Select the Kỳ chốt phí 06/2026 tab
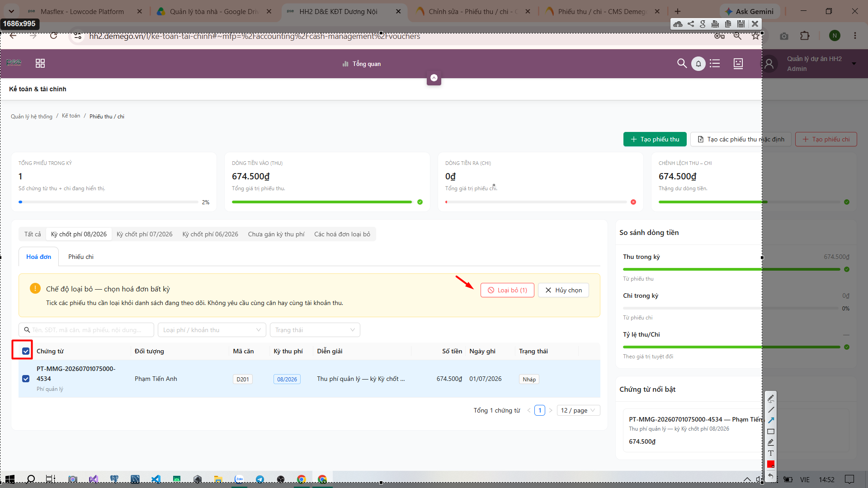 210,234
